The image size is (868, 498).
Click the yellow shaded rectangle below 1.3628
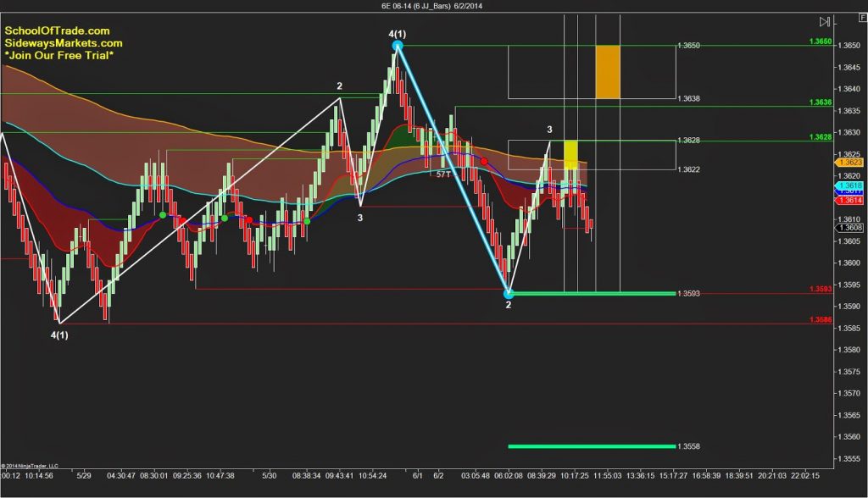click(x=570, y=155)
